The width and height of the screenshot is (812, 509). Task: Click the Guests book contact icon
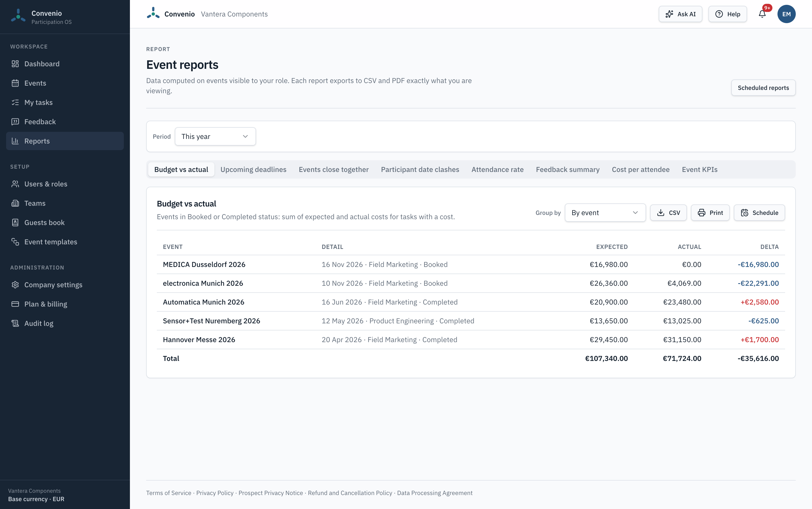(15, 222)
